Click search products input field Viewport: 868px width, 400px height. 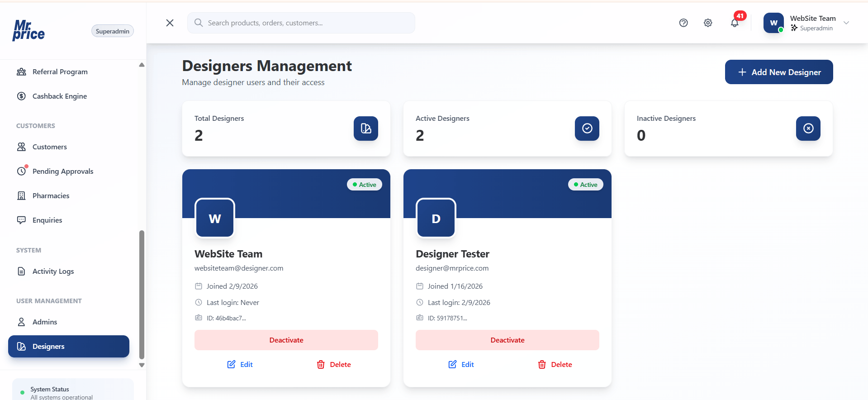(301, 23)
